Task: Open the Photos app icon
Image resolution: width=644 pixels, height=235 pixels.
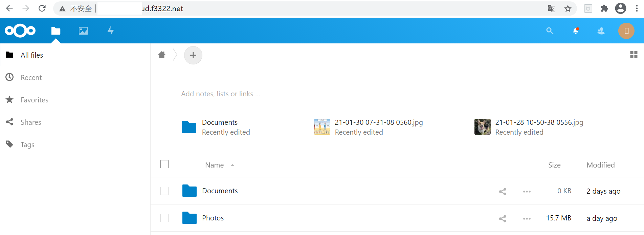Action: pyautogui.click(x=83, y=31)
